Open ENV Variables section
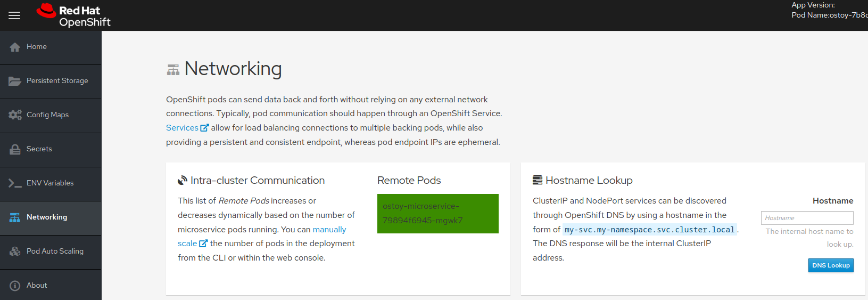 tap(51, 184)
